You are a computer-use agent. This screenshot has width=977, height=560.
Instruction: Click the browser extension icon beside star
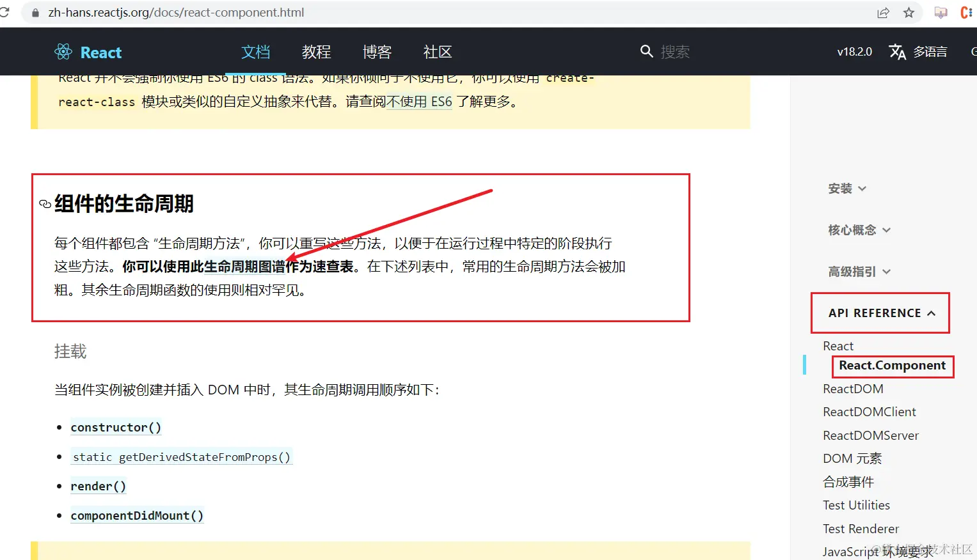(941, 13)
